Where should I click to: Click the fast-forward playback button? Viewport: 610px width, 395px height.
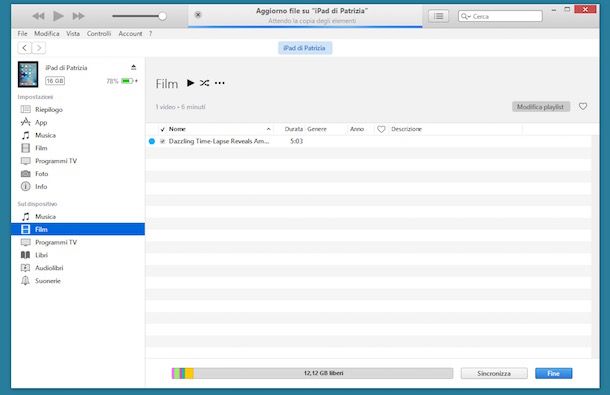79,16
